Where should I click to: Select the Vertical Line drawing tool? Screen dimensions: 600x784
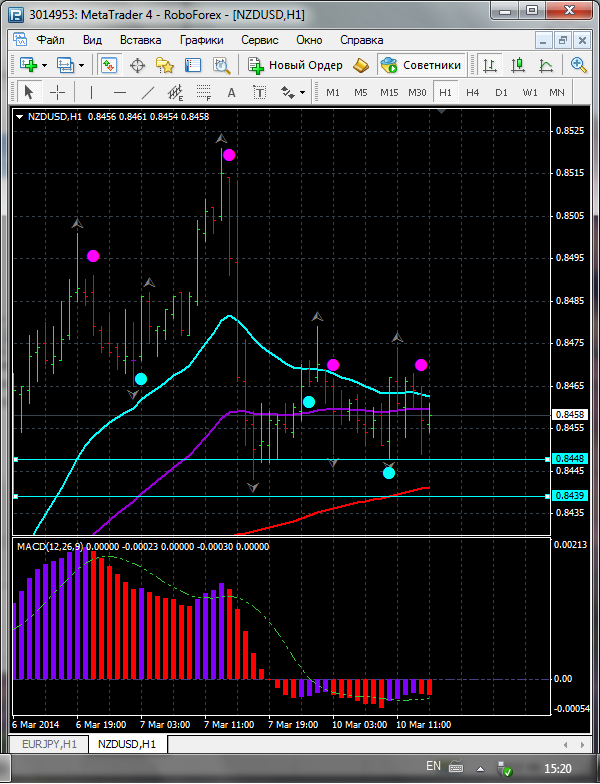(x=91, y=92)
